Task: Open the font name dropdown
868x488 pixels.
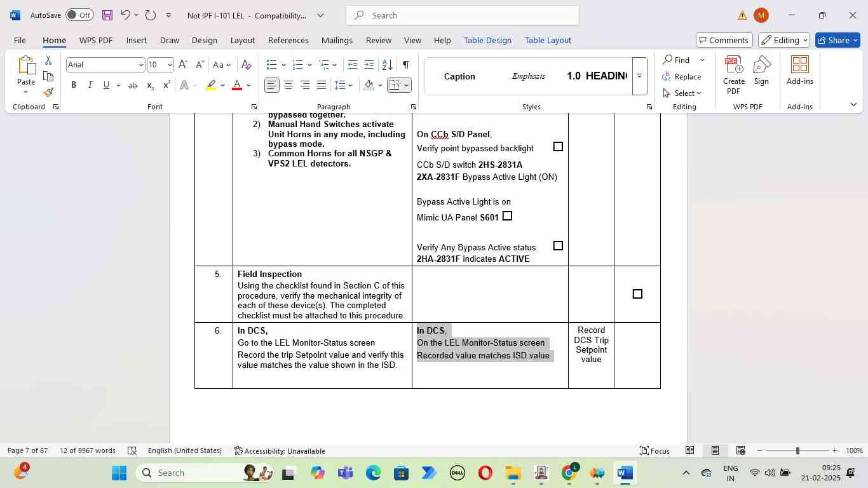Action: [x=140, y=65]
